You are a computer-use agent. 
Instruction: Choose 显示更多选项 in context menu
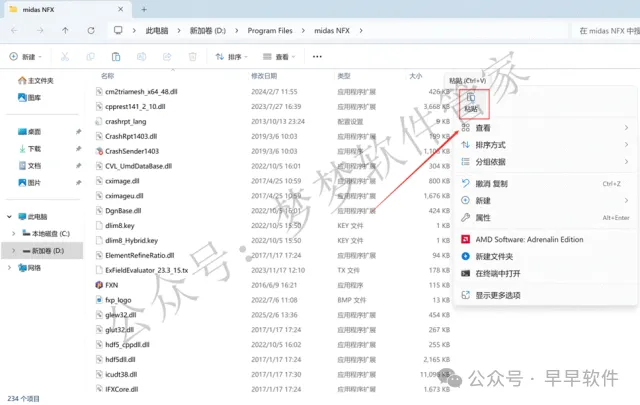[545, 295]
